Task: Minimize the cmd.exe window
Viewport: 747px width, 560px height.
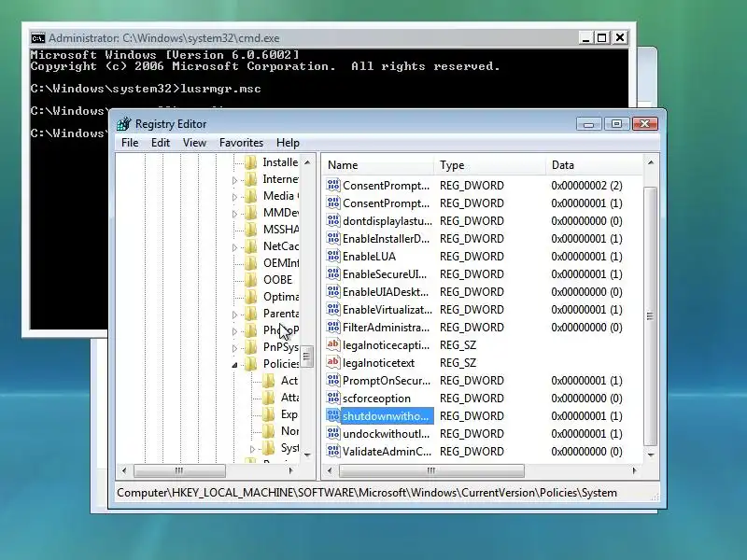Action: pyautogui.click(x=586, y=37)
